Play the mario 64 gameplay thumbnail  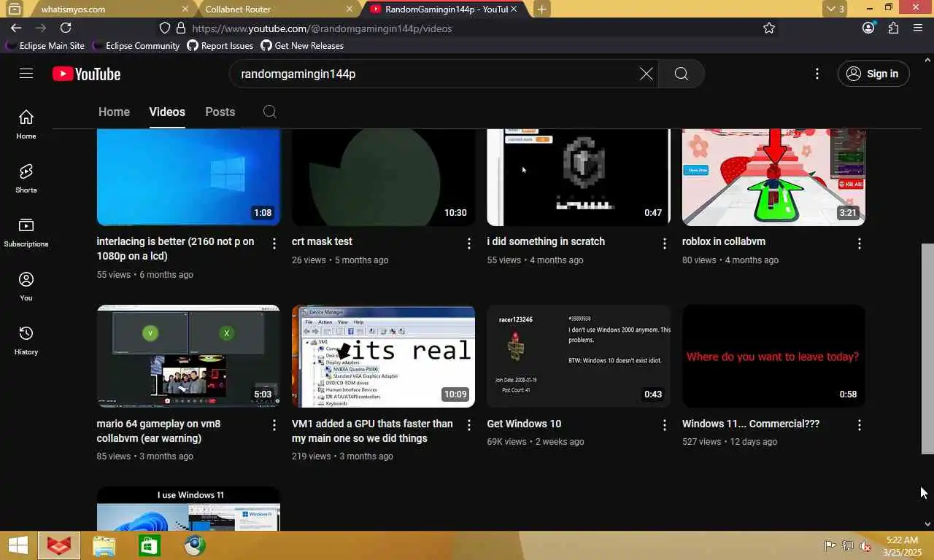pos(188,356)
